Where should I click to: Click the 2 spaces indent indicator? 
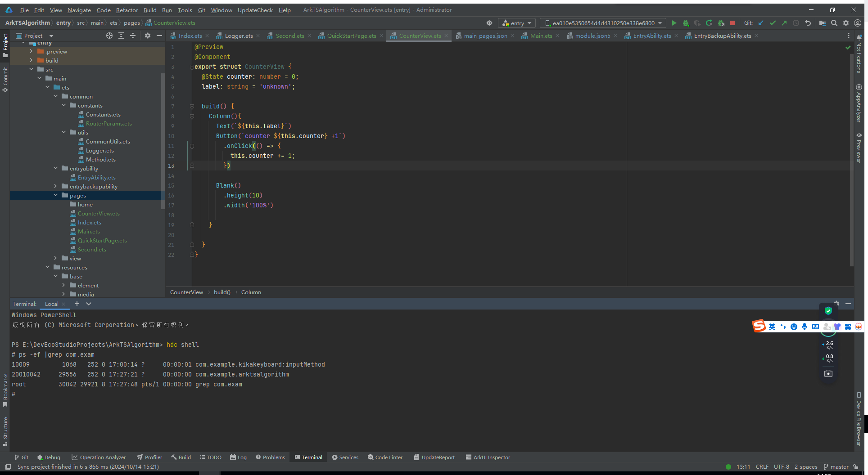pos(805,467)
